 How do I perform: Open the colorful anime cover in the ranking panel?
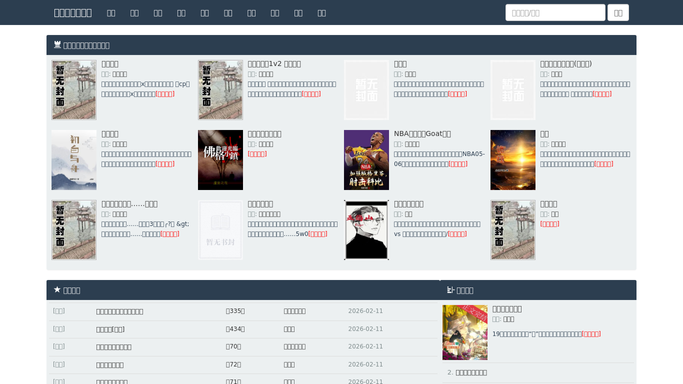point(465,332)
